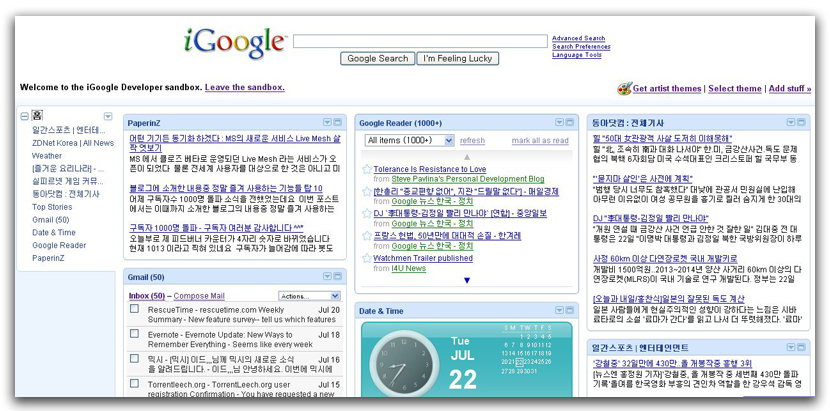Click the down arrow in Google Reader
This screenshot has height=411, width=830.
coord(466,280)
